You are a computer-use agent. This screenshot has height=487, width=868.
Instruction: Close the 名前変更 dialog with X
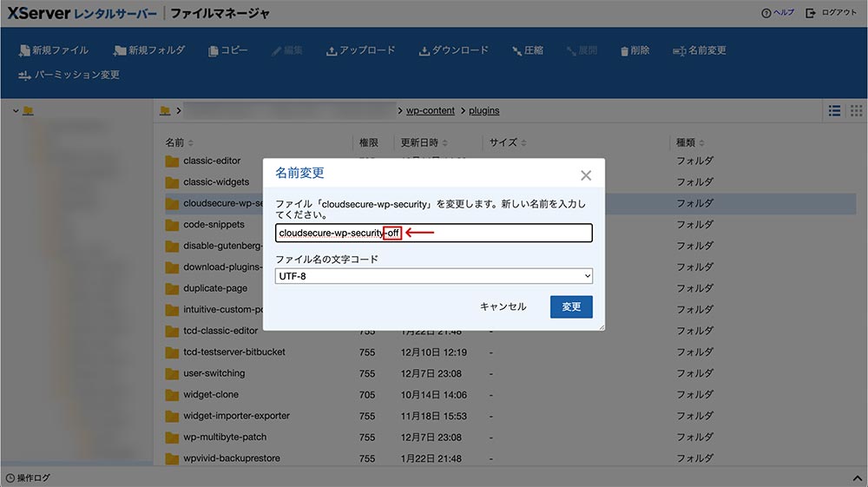(586, 175)
